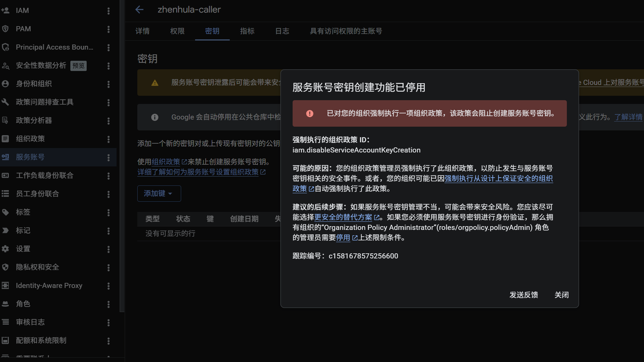Select the 密钥 tab

pyautogui.click(x=212, y=31)
